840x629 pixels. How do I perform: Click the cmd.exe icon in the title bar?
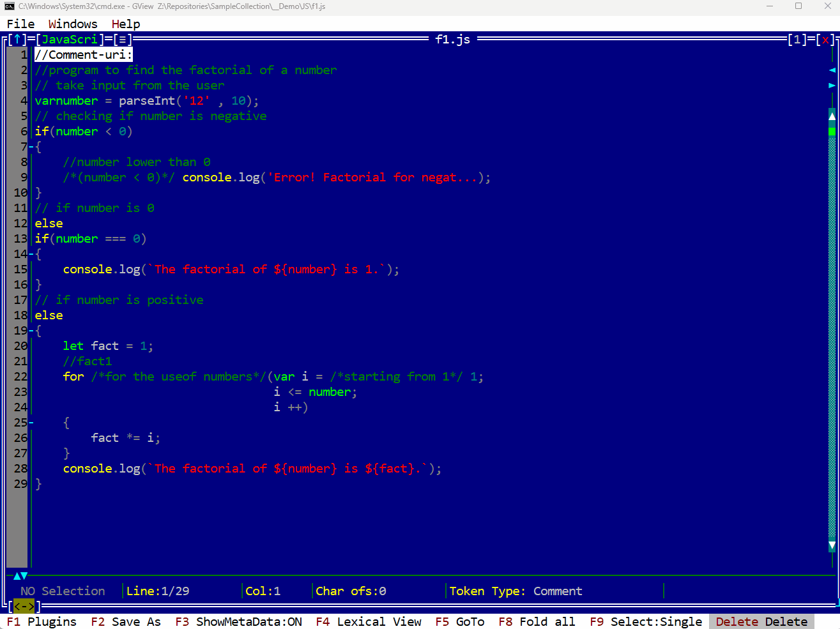click(x=8, y=6)
